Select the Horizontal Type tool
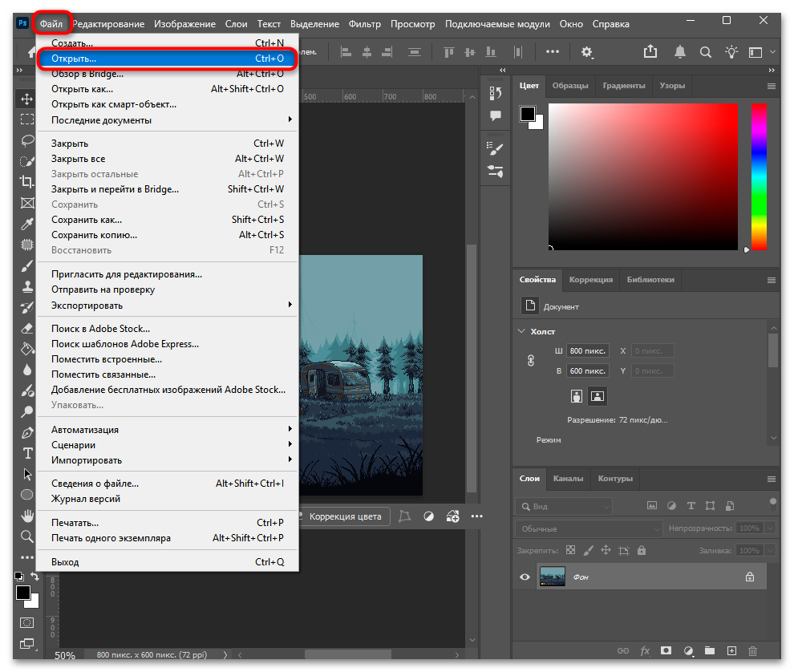This screenshot has height=672, width=794. click(26, 453)
